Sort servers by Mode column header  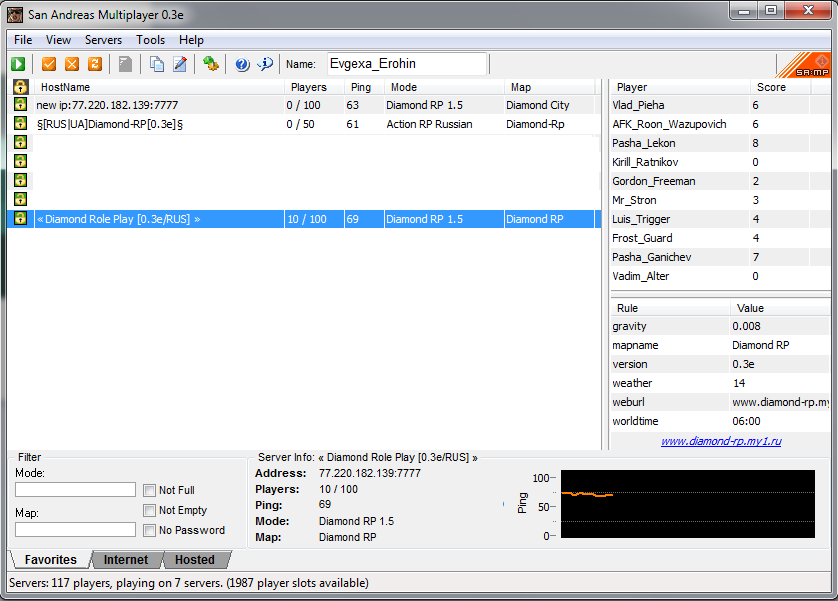(x=444, y=87)
